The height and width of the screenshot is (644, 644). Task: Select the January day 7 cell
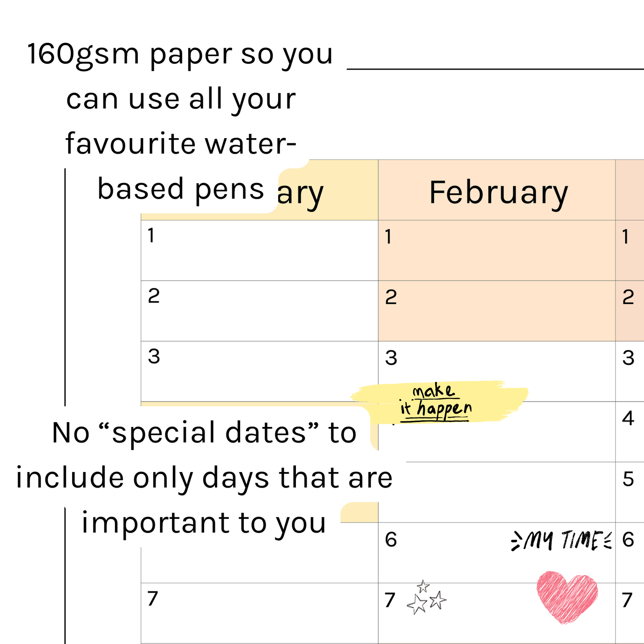pos(259,613)
